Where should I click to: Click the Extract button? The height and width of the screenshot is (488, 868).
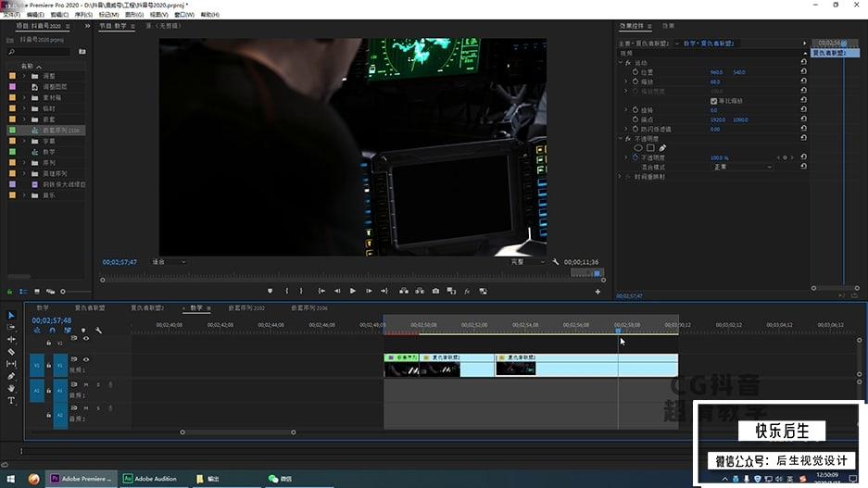(420, 291)
